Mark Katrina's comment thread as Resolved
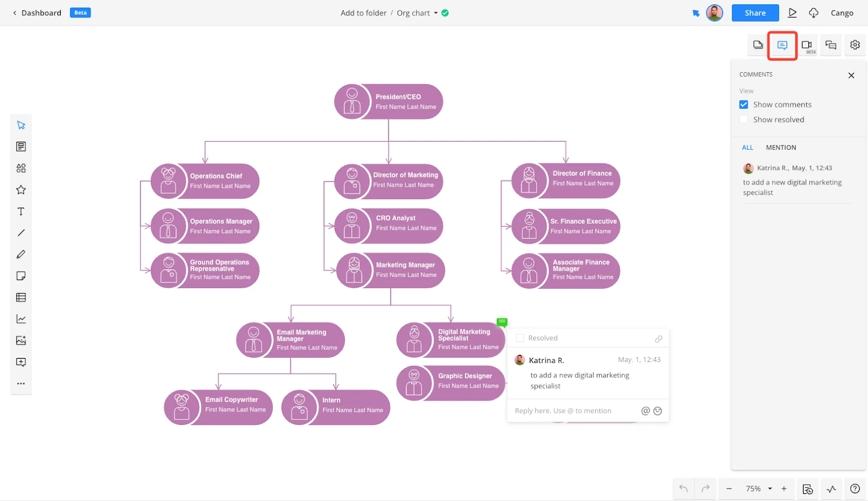This screenshot has width=868, height=501. (520, 338)
